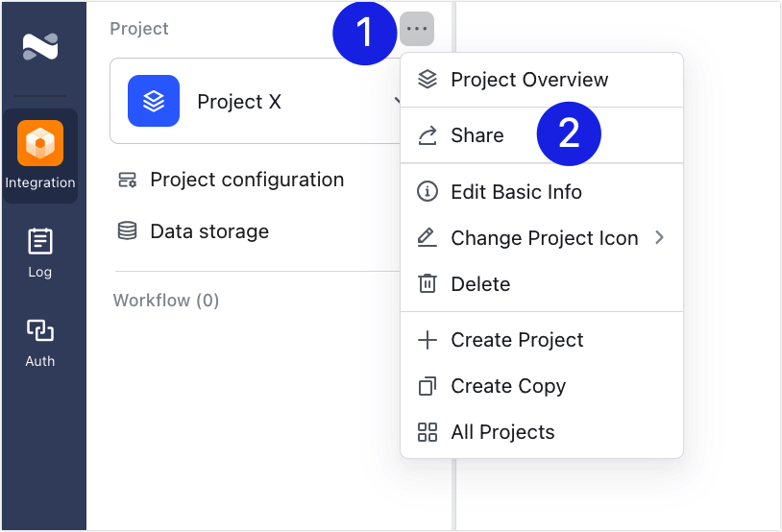
Task: Select Edit Basic Info menu entry
Action: pos(516,192)
